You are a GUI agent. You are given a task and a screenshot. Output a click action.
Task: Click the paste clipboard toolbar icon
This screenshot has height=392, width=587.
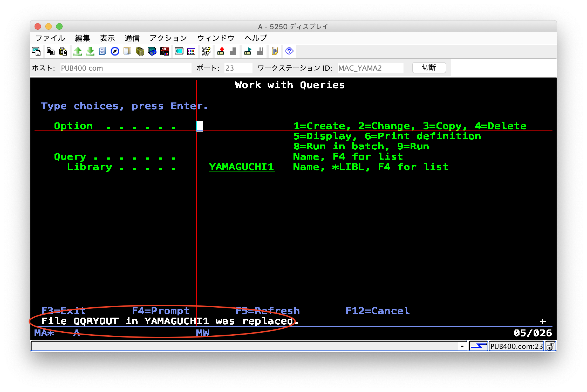coord(63,51)
